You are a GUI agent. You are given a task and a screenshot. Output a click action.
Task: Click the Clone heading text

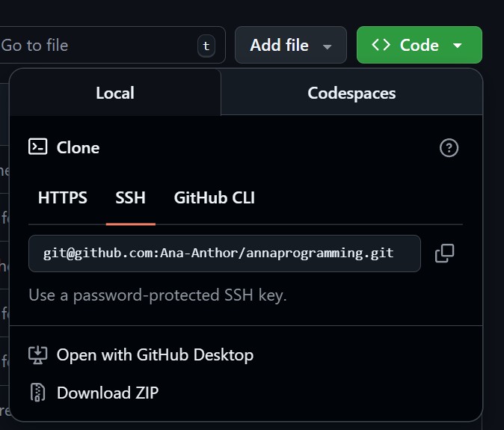click(x=78, y=148)
